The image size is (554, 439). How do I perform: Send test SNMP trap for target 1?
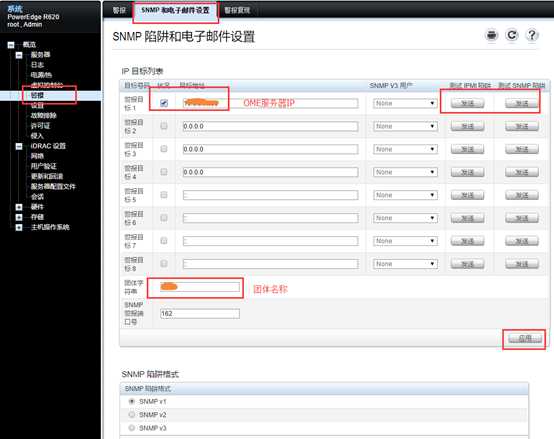pos(522,103)
